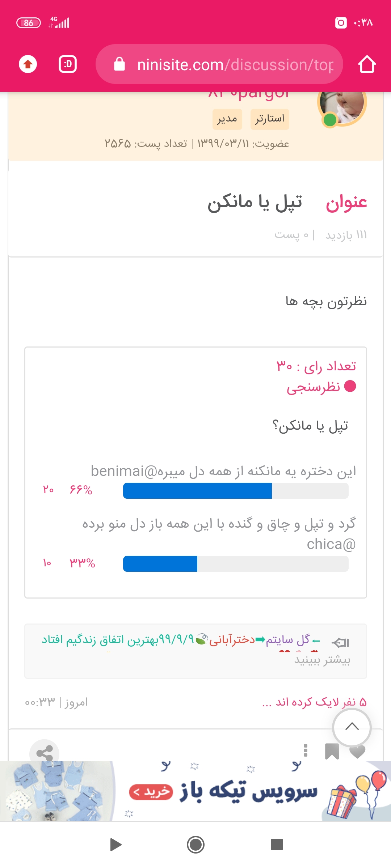Expand signature with بیشتر ببینید
The height and width of the screenshot is (868, 391).
pos(322,660)
